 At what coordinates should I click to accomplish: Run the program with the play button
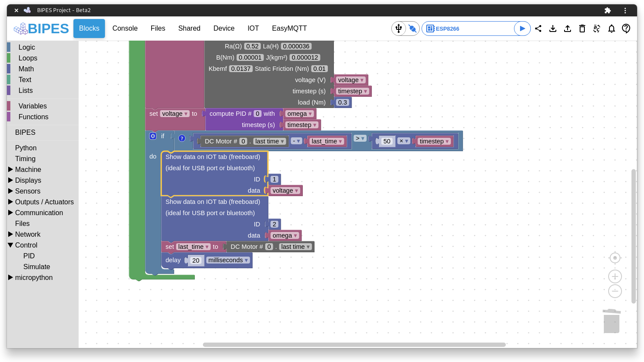pyautogui.click(x=522, y=28)
